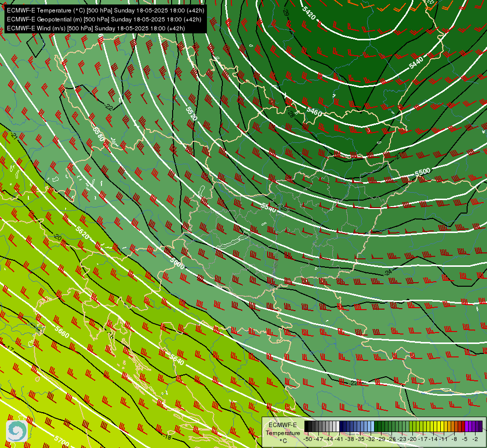Click the -21 isotherm label
487x448 pixels.
pos(14,136)
